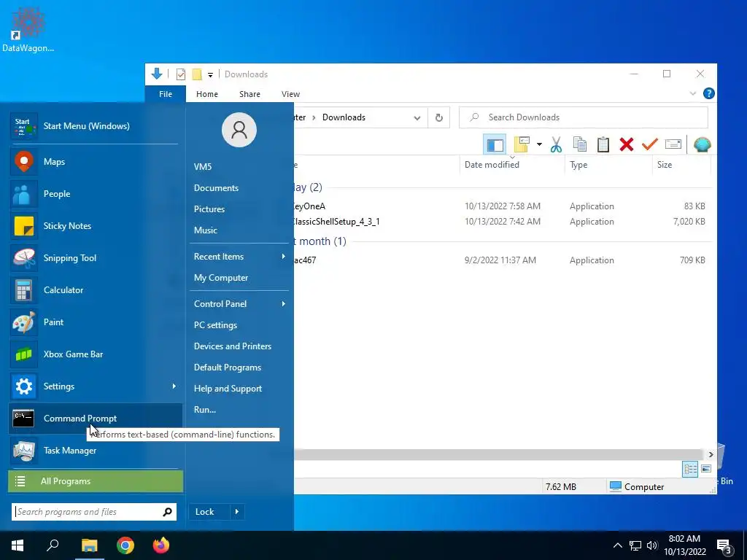This screenshot has height=560, width=747.
Task: Open the Home ribbon tab
Action: [206, 94]
